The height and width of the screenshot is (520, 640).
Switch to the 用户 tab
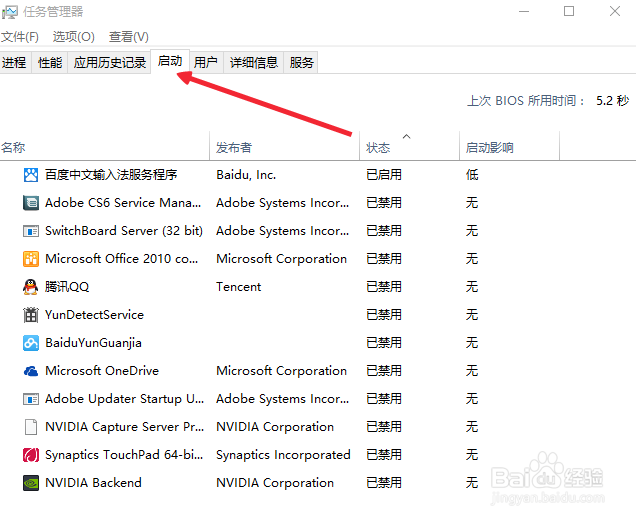pos(206,62)
